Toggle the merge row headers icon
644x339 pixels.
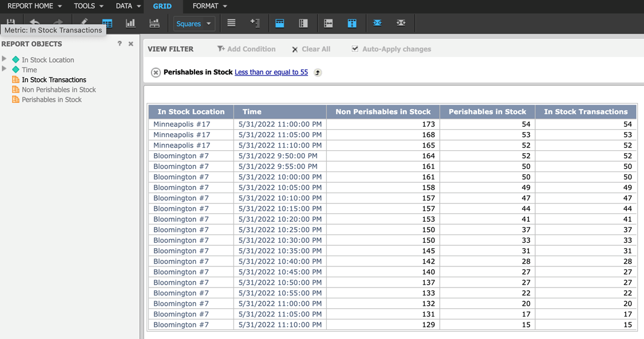[x=303, y=23]
